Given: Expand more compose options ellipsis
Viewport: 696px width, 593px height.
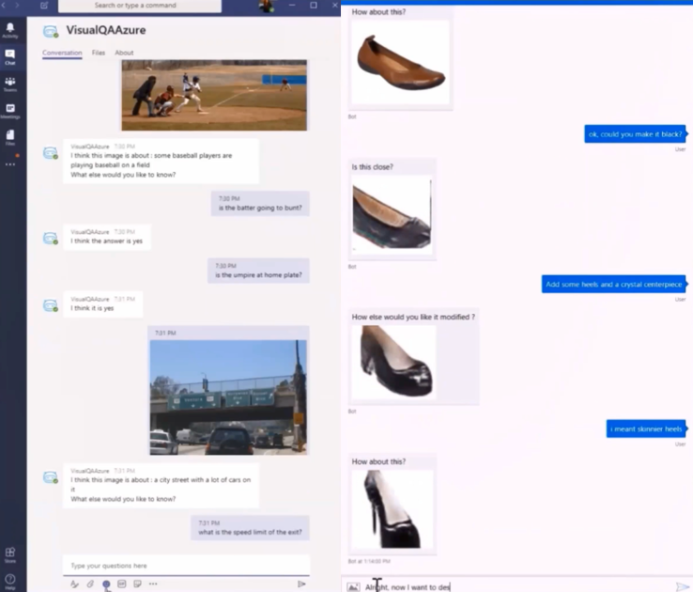Looking at the screenshot, I should [x=153, y=584].
